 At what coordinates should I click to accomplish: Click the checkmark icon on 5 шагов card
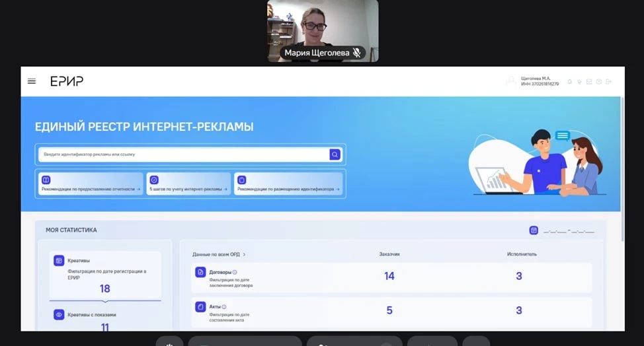click(x=154, y=180)
